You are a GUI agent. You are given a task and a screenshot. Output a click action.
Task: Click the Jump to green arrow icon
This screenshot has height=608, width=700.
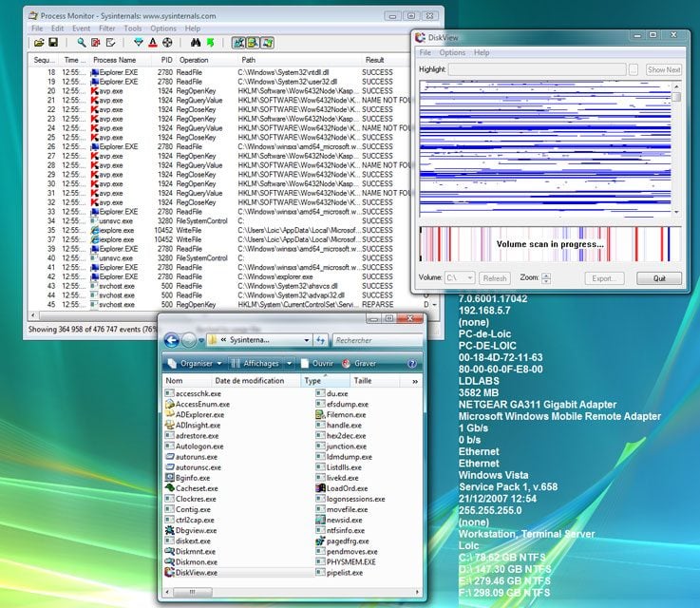pos(210,43)
